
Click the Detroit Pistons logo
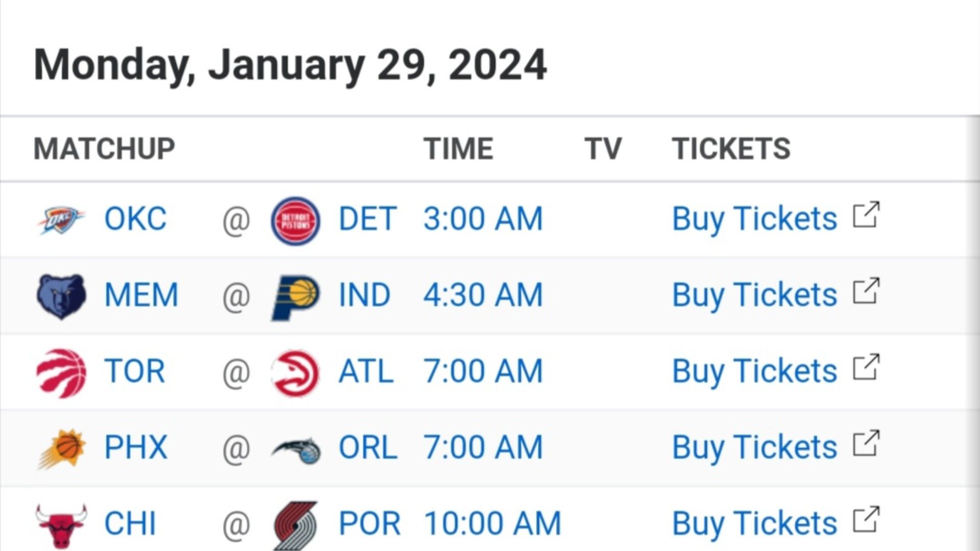296,220
